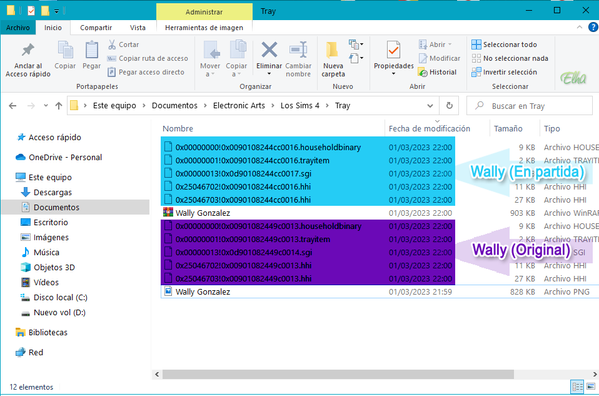
Task: Sort by Fecha de modificación column
Action: click(429, 129)
